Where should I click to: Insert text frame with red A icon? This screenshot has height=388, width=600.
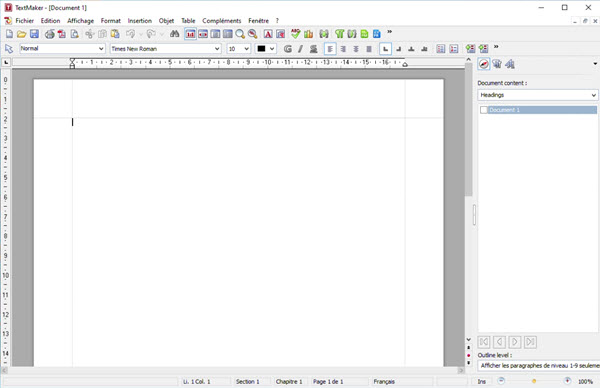268,34
